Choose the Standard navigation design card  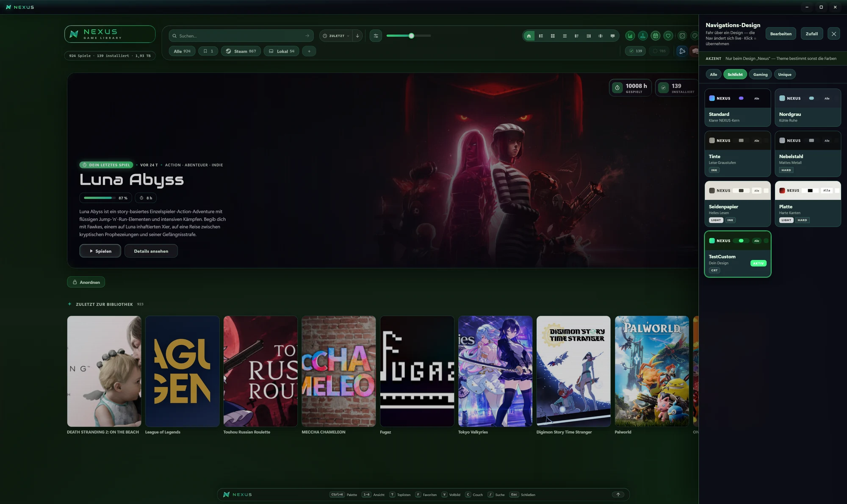click(738, 108)
